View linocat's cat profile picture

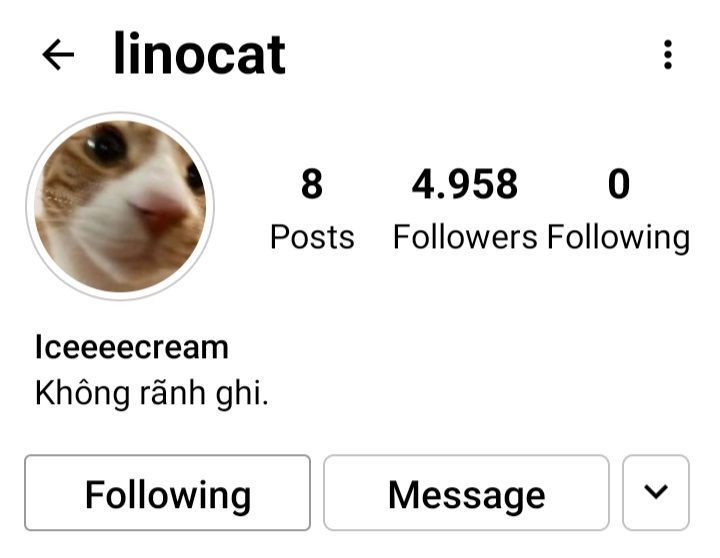pos(120,206)
